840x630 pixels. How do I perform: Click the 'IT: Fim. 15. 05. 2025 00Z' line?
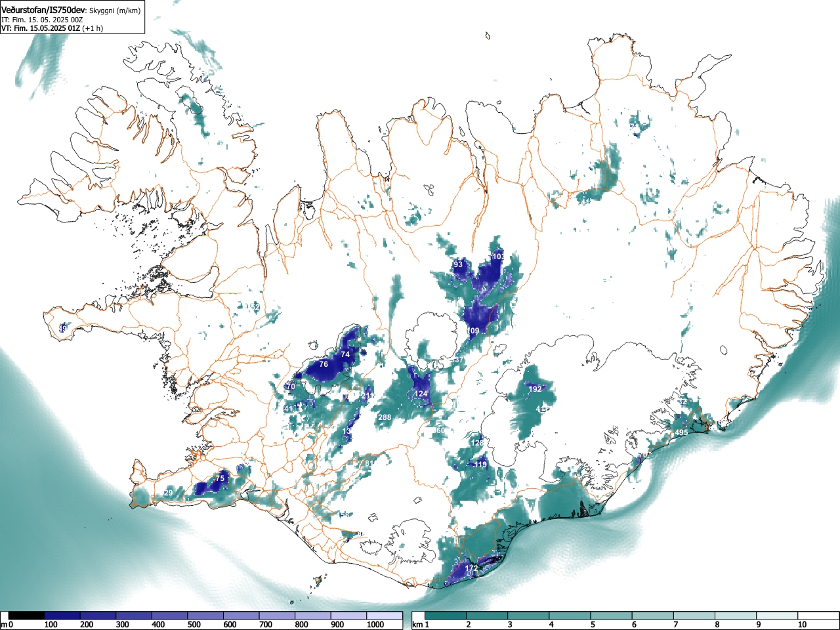tap(42, 20)
